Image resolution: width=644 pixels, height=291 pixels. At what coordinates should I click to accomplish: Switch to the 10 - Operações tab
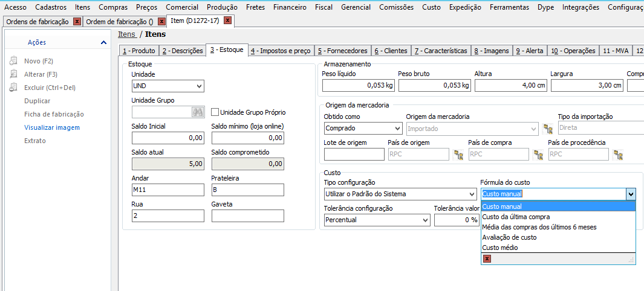573,51
